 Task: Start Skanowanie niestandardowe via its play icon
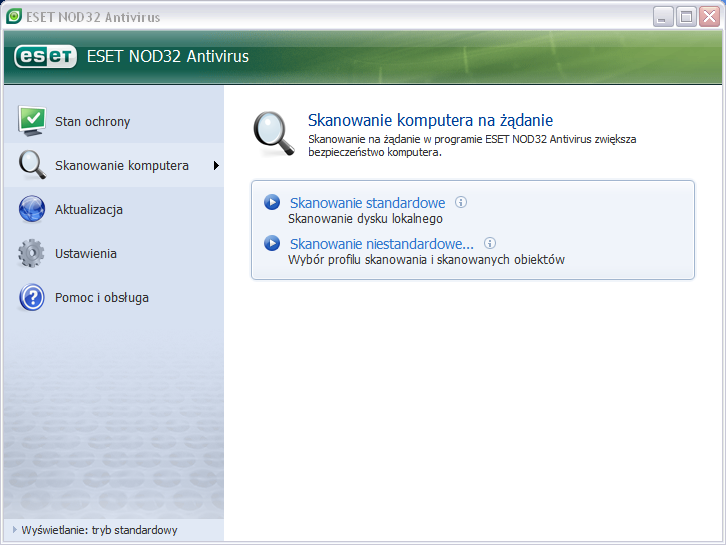(x=272, y=243)
